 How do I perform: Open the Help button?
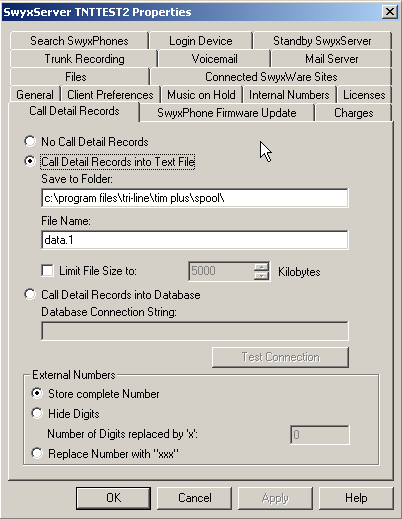tap(356, 498)
